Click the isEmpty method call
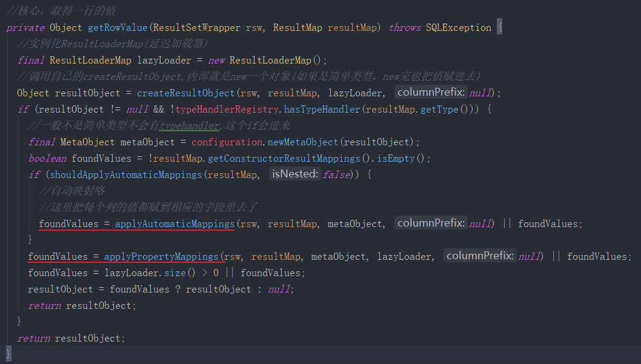Screen dimensions: 641x364 (x=396, y=159)
